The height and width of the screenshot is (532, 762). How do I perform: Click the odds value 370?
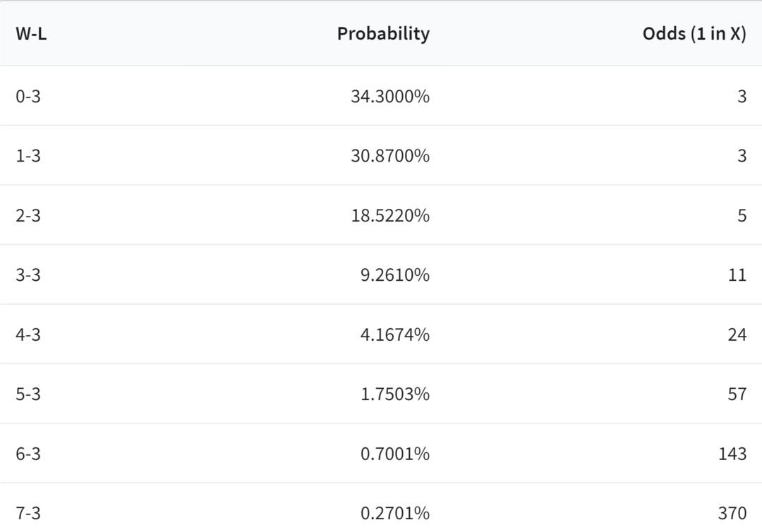[x=732, y=513]
